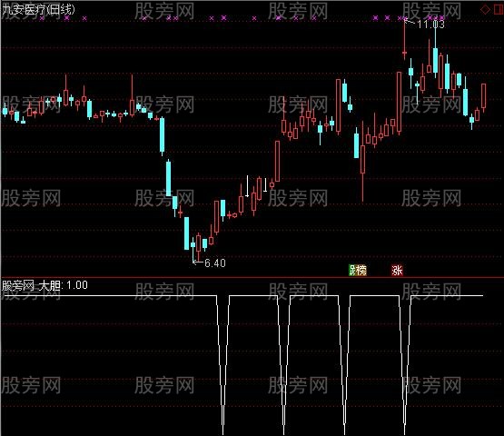Open the red 涨 badge
Viewport: 504px width, 436px height.
397,270
